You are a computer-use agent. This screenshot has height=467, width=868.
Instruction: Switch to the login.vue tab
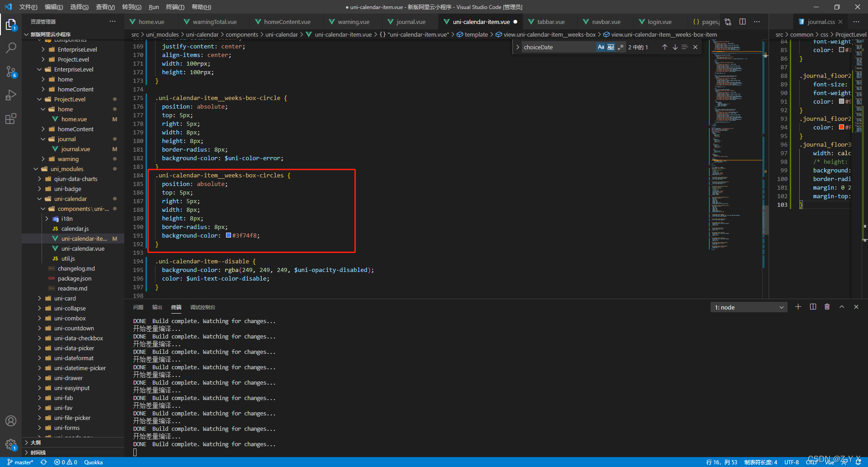click(x=660, y=22)
